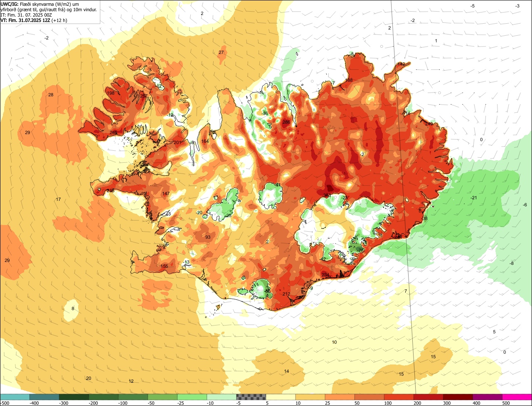Click the map value "-20"
This screenshot has height=406, width=532.
point(199,213)
